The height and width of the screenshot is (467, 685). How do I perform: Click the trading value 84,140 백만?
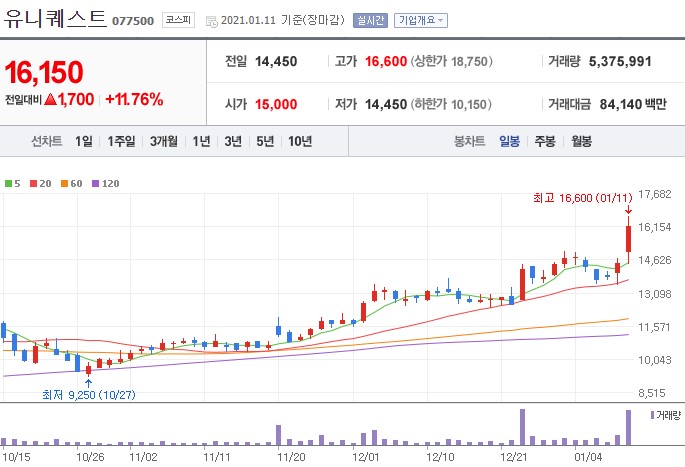pyautogui.click(x=633, y=104)
